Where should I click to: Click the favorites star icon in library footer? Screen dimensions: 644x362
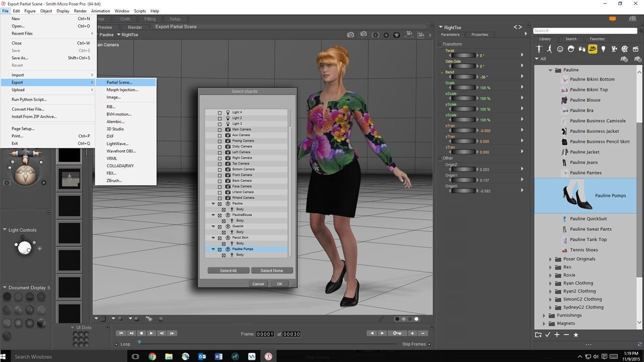pyautogui.click(x=576, y=334)
